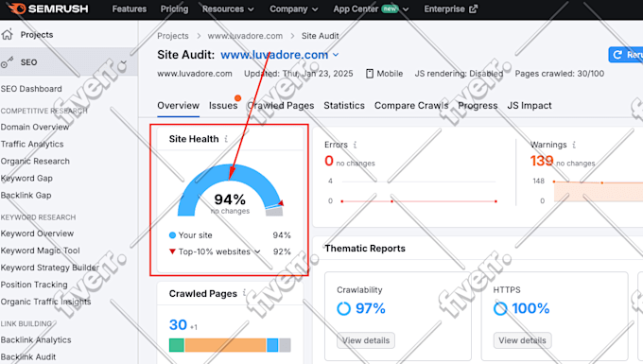Open the Enterprise link

[x=451, y=9]
